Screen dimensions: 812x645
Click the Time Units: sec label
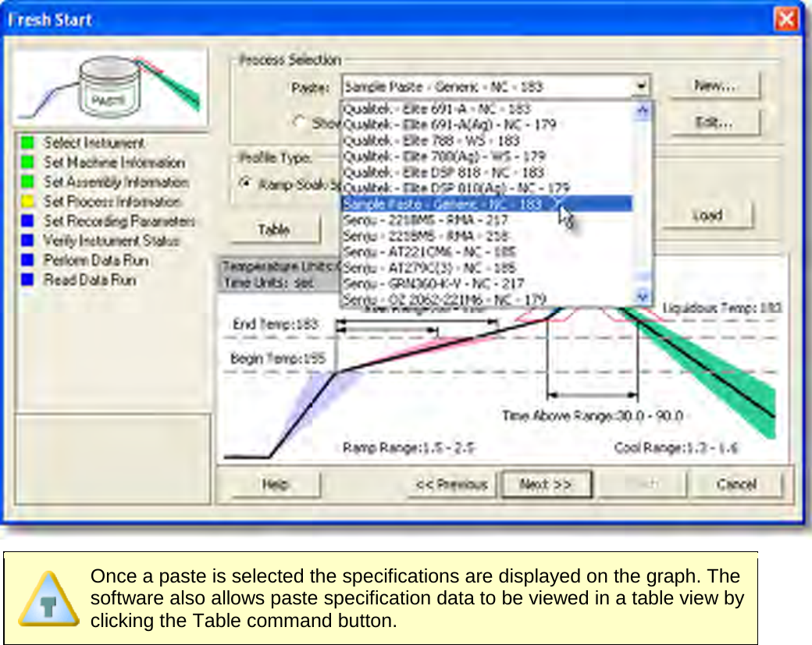click(x=268, y=283)
